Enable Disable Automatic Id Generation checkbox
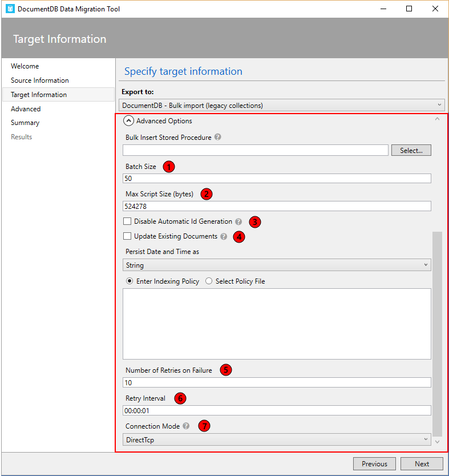The height and width of the screenshot is (476, 449). click(x=127, y=221)
